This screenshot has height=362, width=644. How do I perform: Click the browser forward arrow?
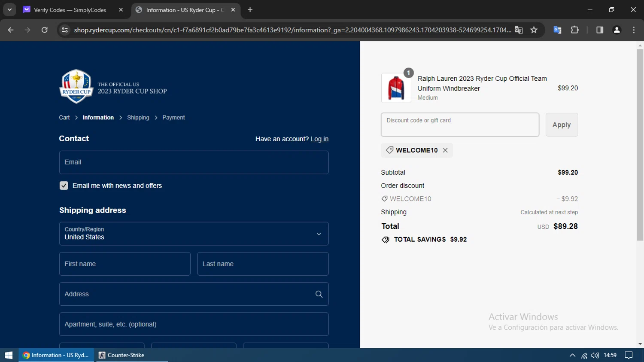coord(27,30)
